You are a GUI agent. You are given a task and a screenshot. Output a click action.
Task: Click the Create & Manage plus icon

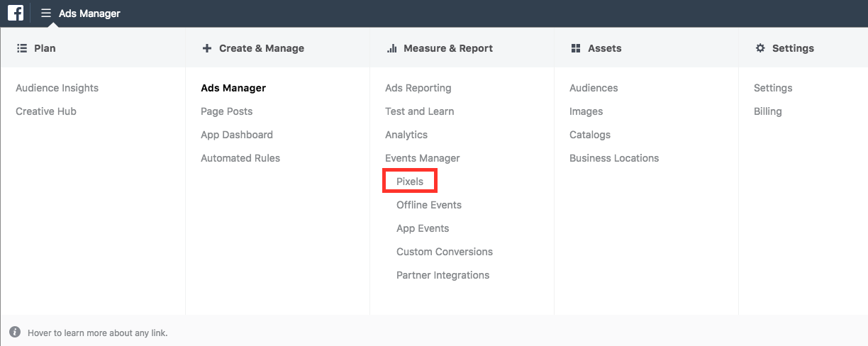[207, 48]
